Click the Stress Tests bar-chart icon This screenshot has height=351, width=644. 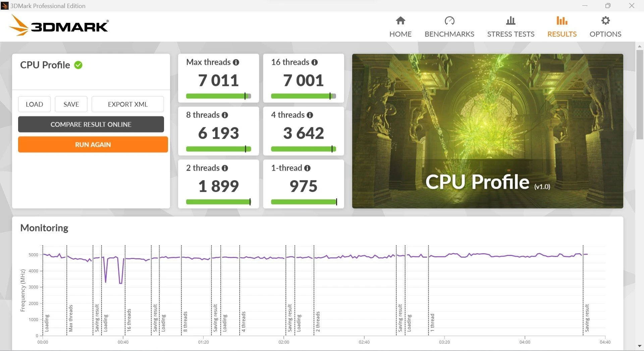point(511,21)
